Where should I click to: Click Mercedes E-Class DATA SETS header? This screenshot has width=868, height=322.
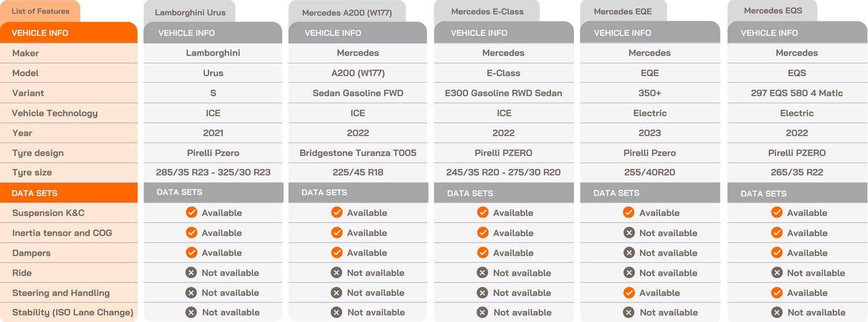click(503, 193)
